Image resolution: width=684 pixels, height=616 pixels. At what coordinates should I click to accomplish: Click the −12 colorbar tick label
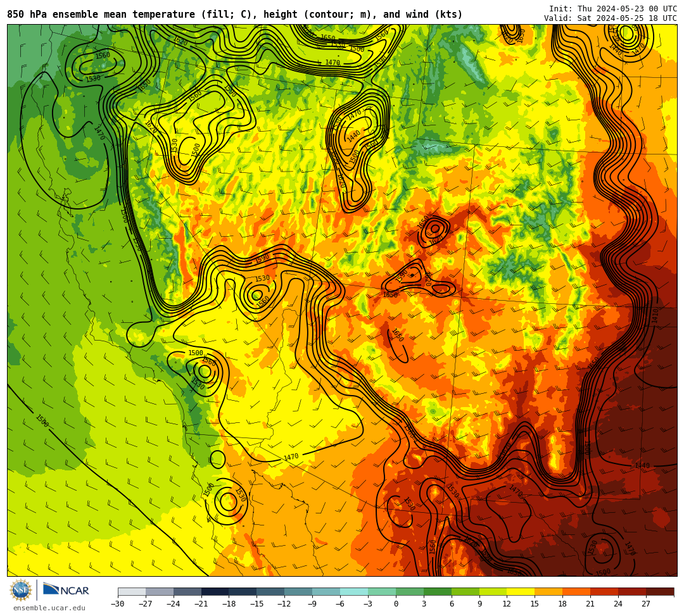284,604
